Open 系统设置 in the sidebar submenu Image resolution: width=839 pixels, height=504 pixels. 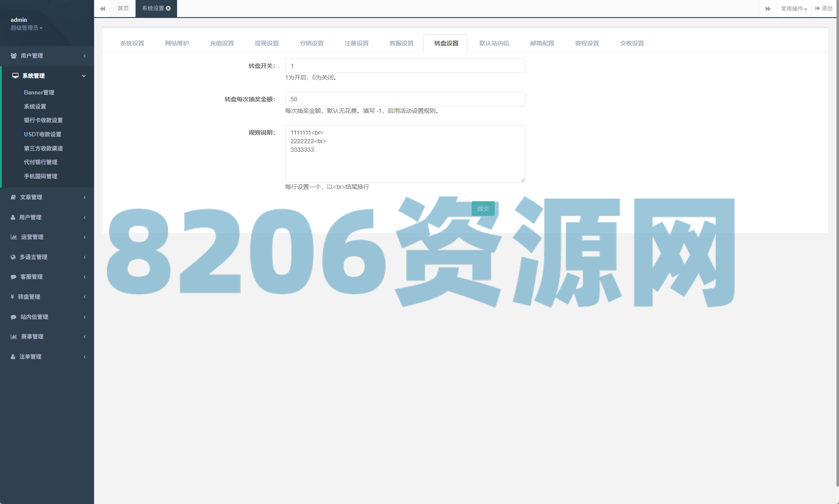[x=35, y=106]
